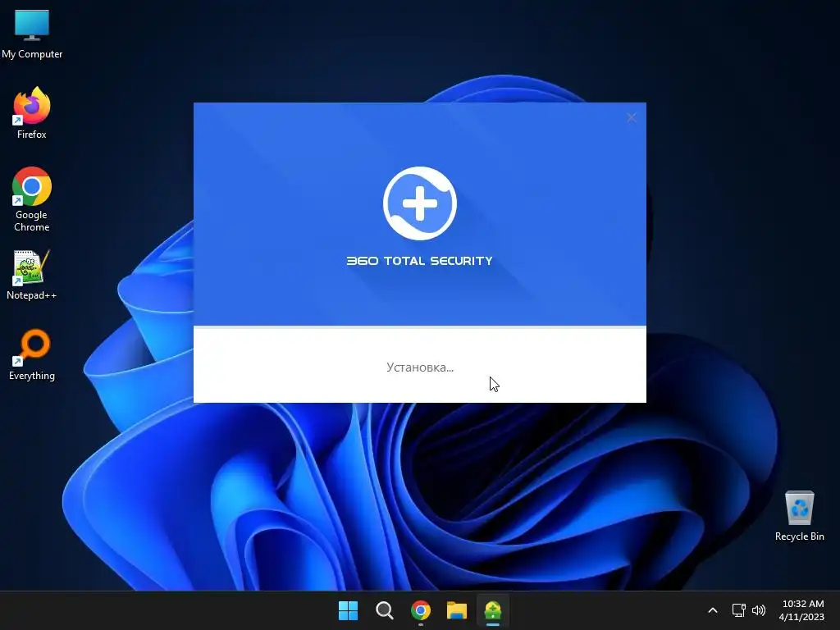Close the 360 Total Security installer window

click(x=631, y=117)
